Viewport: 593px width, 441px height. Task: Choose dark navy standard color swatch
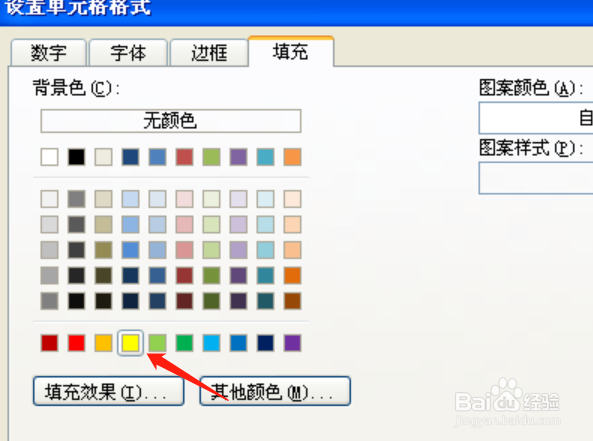(265, 343)
